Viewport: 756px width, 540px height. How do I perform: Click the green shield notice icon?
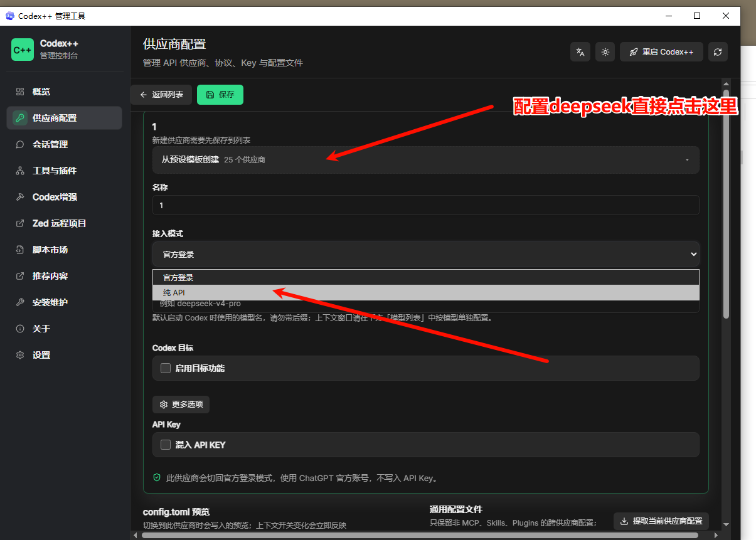click(157, 478)
